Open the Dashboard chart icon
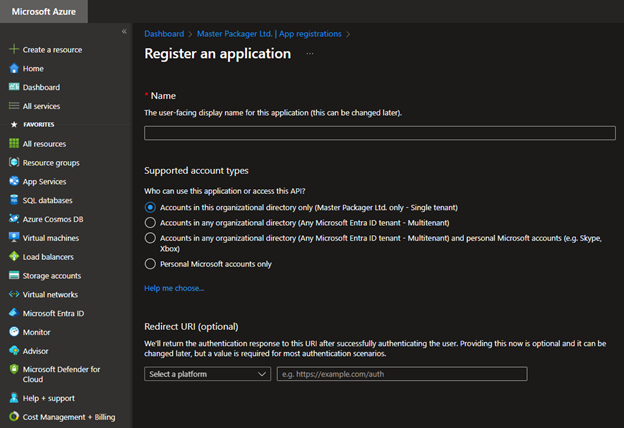 (x=14, y=87)
